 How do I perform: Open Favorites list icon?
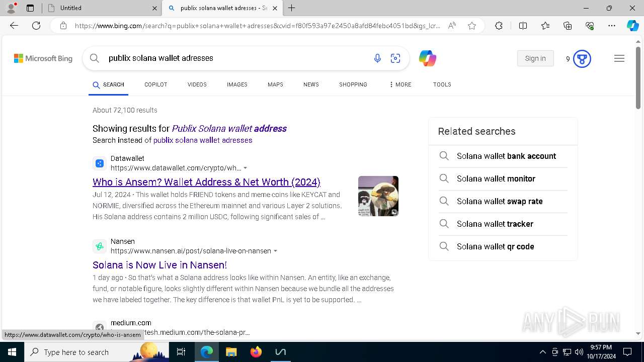(545, 26)
